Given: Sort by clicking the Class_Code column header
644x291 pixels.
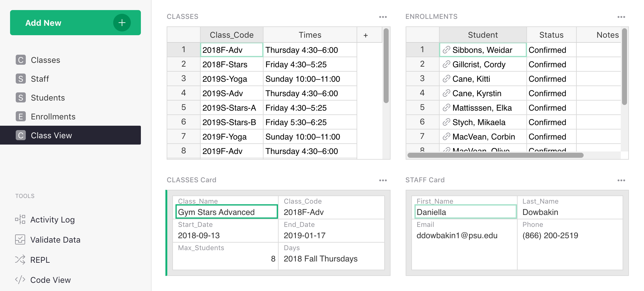Looking at the screenshot, I should point(231,35).
